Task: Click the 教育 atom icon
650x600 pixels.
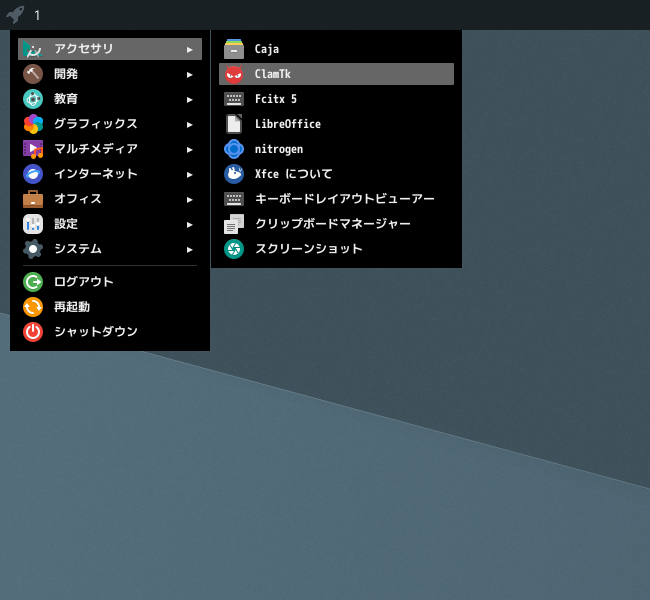Action: pos(33,99)
